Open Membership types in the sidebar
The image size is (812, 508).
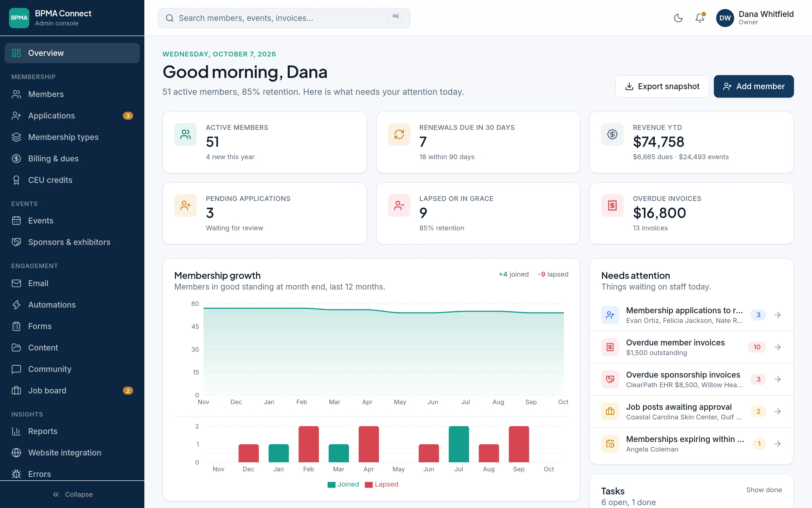click(x=72, y=137)
